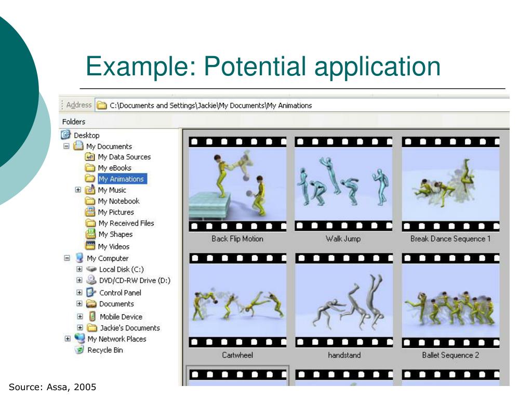This screenshot has height=399, width=532.
Task: Expand the Local Disk (C:) node
Action: (x=79, y=269)
